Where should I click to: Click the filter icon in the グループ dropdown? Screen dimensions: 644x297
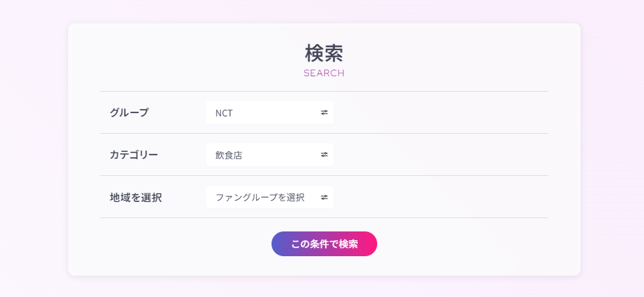point(324,112)
